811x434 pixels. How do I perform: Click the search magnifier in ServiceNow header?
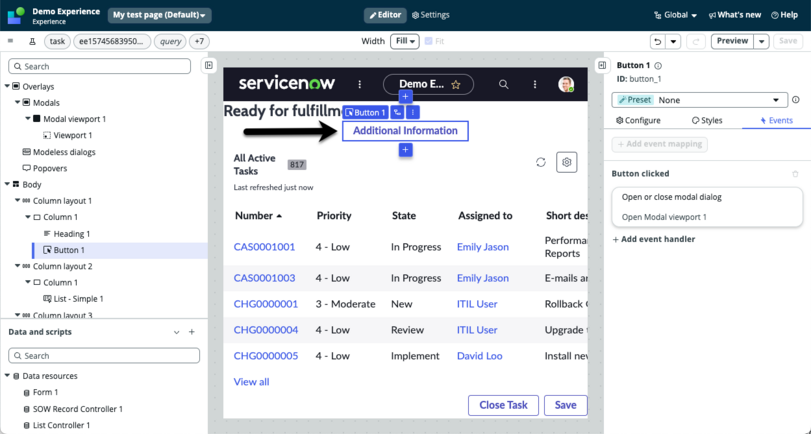coord(503,84)
